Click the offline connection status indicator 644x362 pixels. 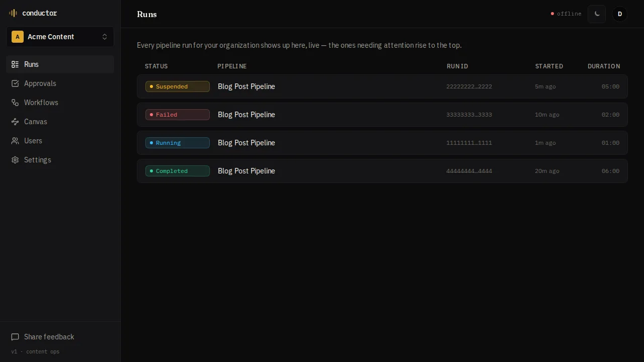[x=566, y=14]
